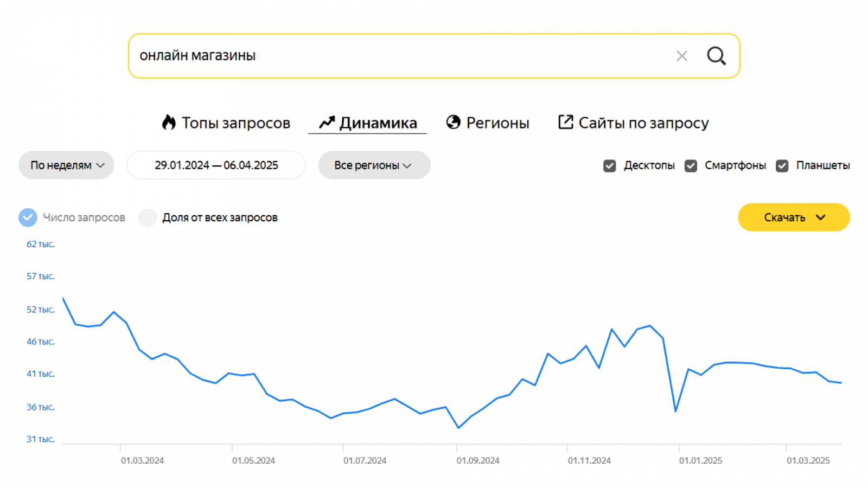The height and width of the screenshot is (488, 868).
Task: Select the Число запросов radio option
Action: [x=28, y=217]
